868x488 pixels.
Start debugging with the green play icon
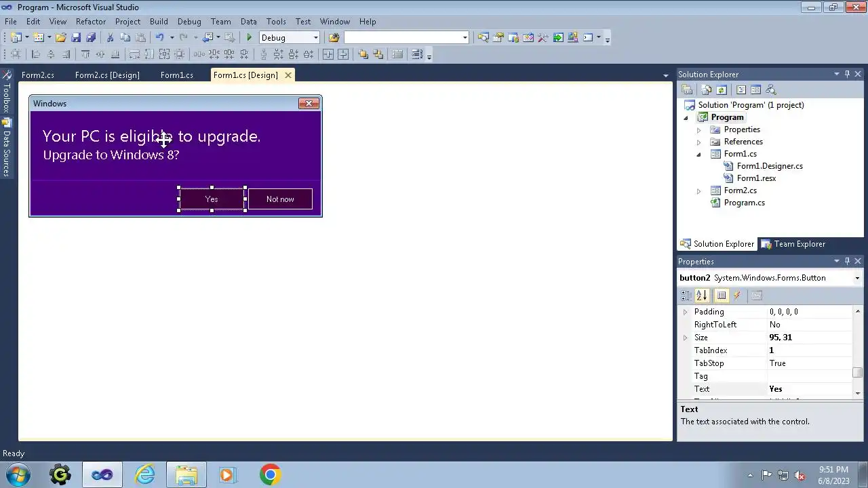tap(250, 38)
